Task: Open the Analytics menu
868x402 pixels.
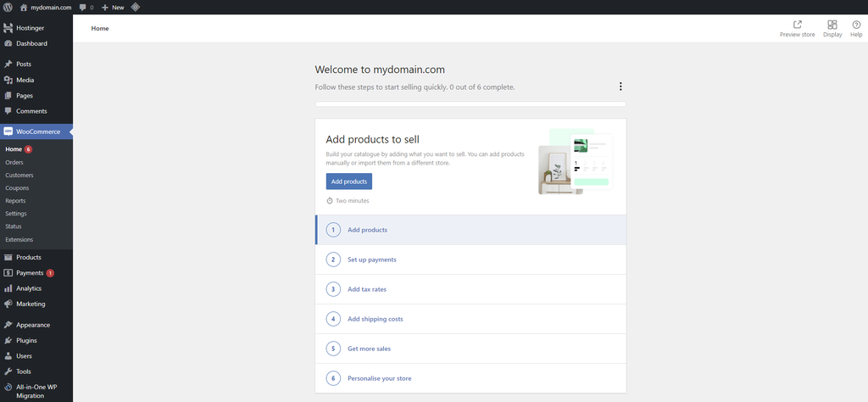Action: pyautogui.click(x=28, y=288)
